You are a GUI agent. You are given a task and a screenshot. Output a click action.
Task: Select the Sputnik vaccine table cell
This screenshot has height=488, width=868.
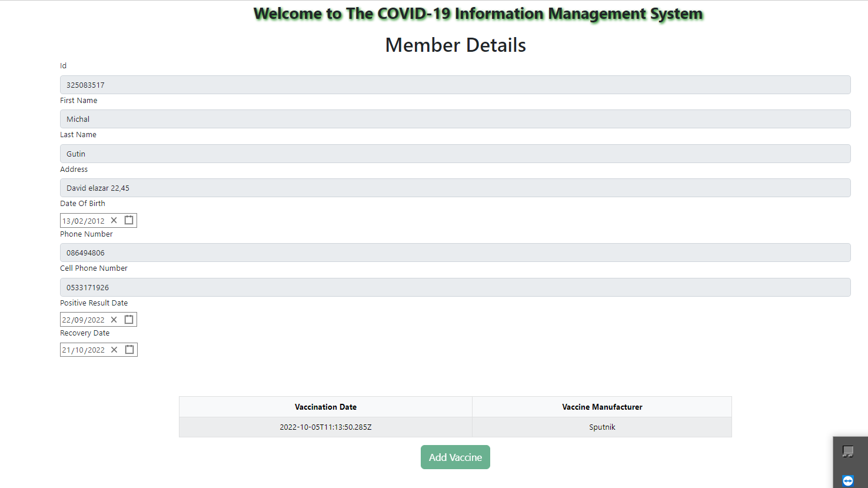click(601, 427)
